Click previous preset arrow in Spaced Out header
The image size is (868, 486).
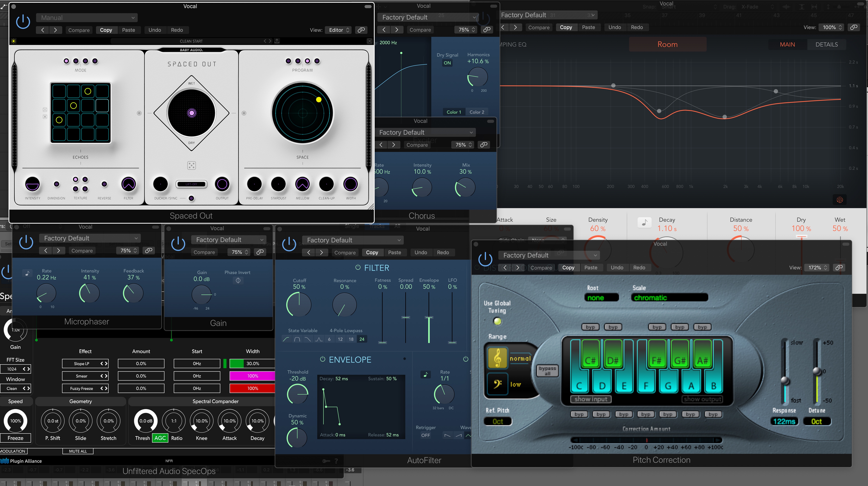(42, 30)
